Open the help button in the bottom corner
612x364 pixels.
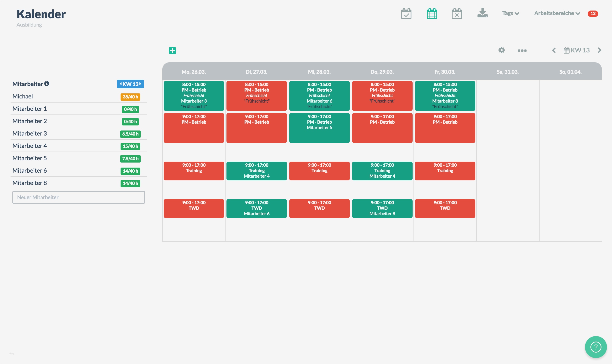tap(595, 347)
